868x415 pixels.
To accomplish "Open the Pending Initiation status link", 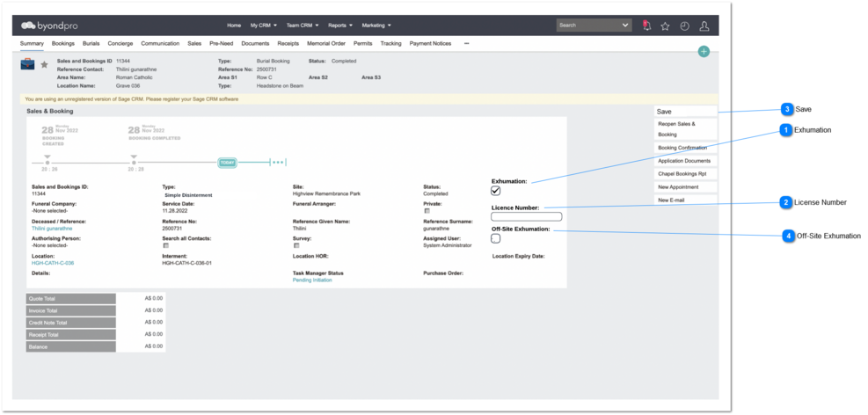I will [x=312, y=280].
